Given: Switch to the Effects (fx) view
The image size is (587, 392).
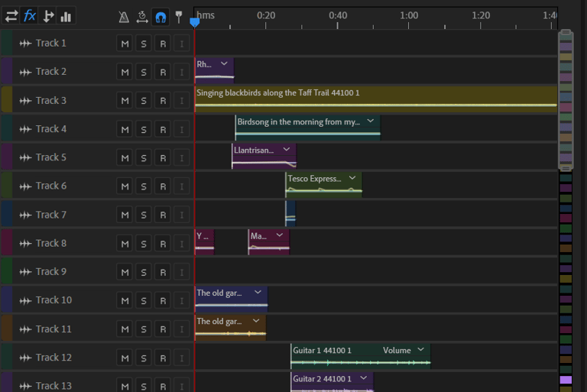Looking at the screenshot, I should [29, 16].
